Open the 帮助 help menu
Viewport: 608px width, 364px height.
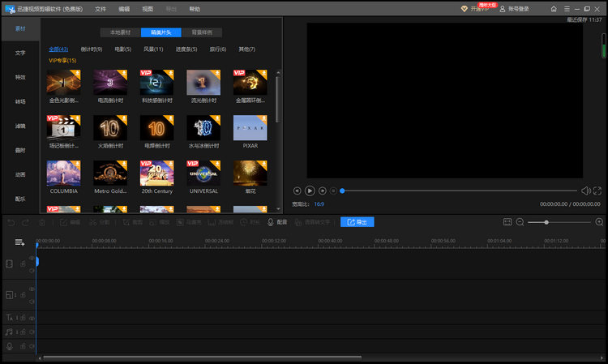(195, 9)
